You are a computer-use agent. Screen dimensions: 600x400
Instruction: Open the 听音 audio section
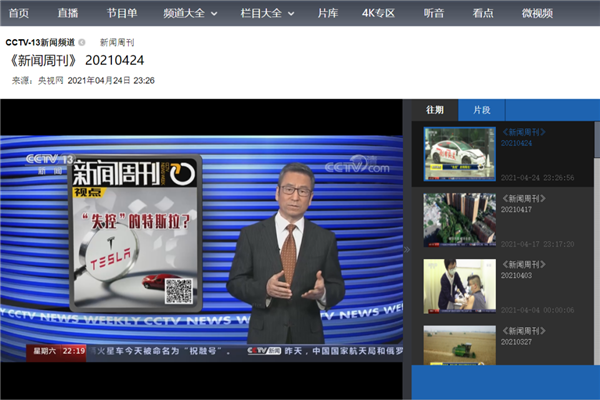432,13
